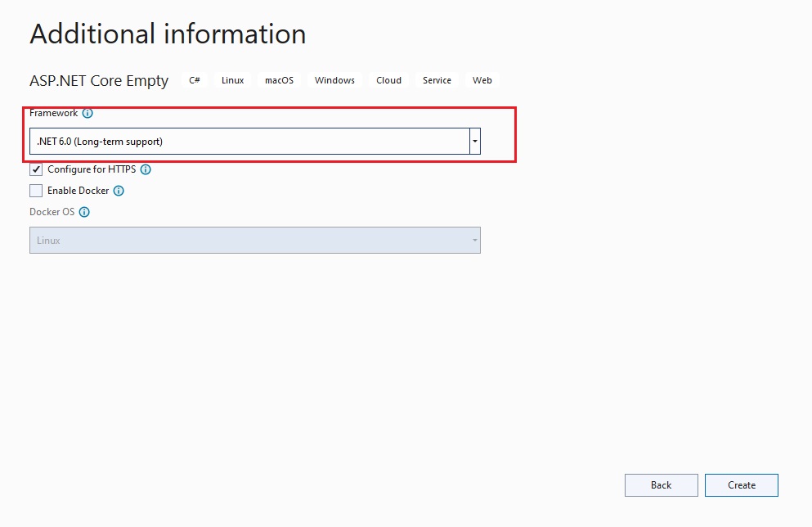Click info icon beside Configure for HTTPS

pos(146,169)
